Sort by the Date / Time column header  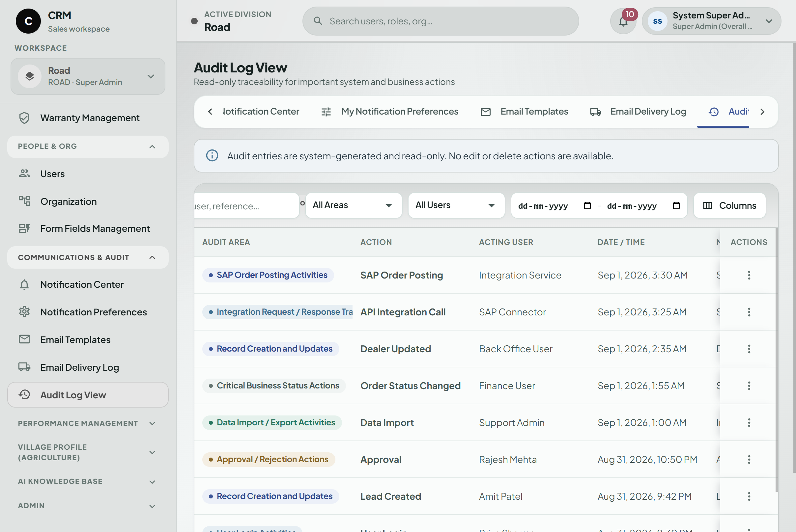click(621, 242)
